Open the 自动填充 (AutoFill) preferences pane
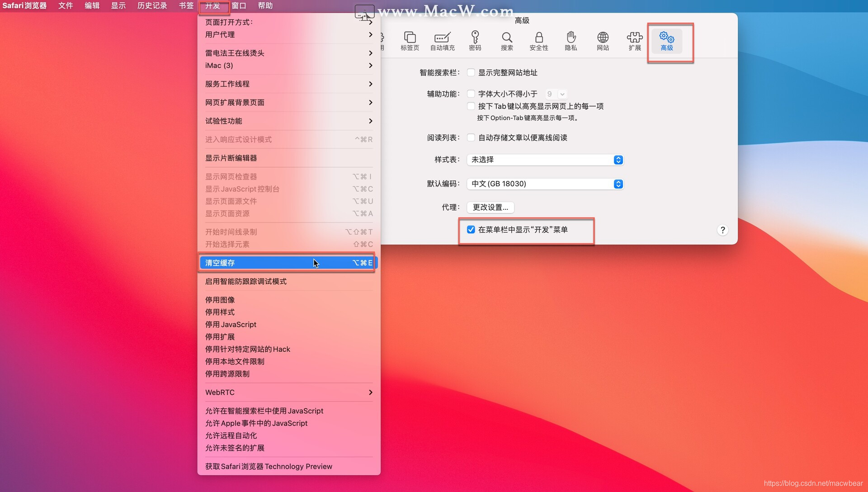The height and width of the screenshot is (492, 868). (x=442, y=41)
